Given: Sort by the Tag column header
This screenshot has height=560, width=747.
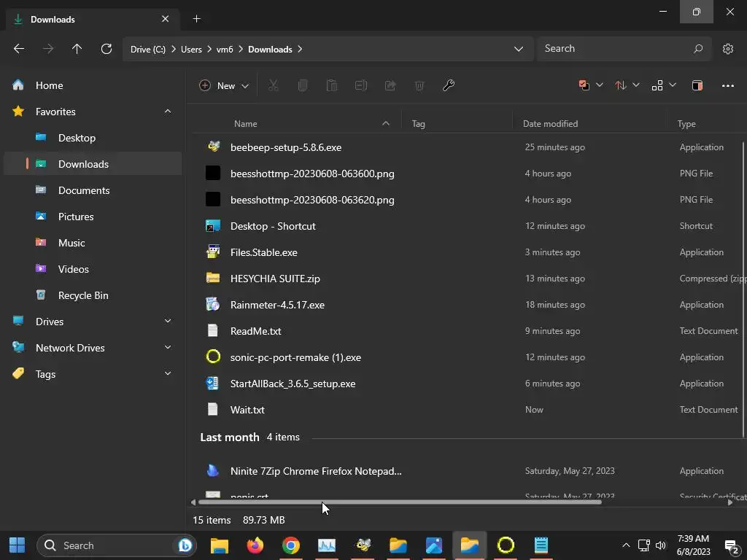Looking at the screenshot, I should 418,123.
